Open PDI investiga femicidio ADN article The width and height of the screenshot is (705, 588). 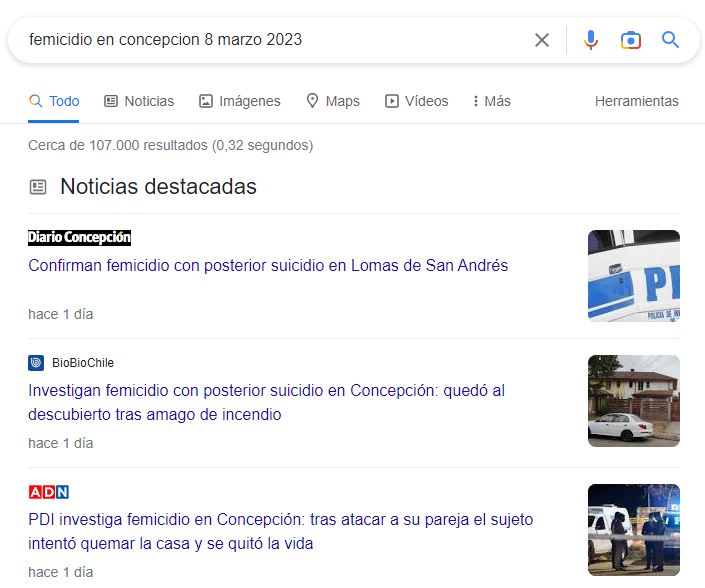point(281,531)
